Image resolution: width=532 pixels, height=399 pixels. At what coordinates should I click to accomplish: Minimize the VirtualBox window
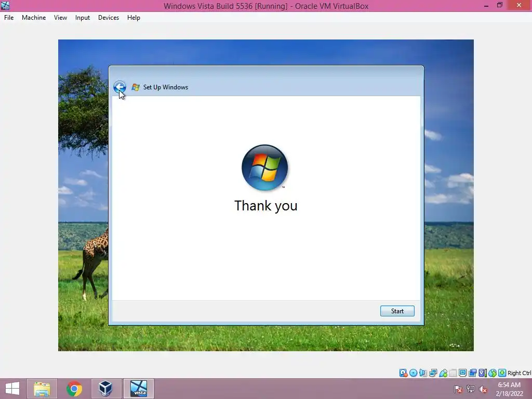tap(486, 6)
